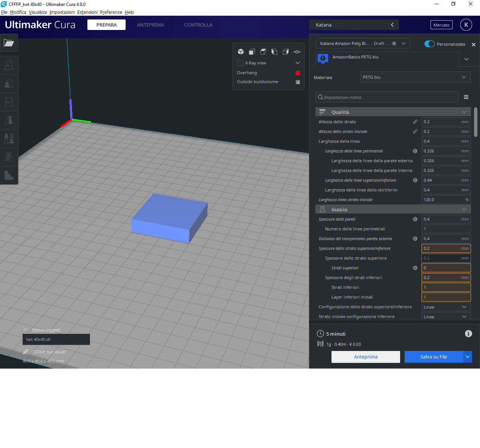Select the Support Blocker tool
480x448 pixels.
coord(9,157)
